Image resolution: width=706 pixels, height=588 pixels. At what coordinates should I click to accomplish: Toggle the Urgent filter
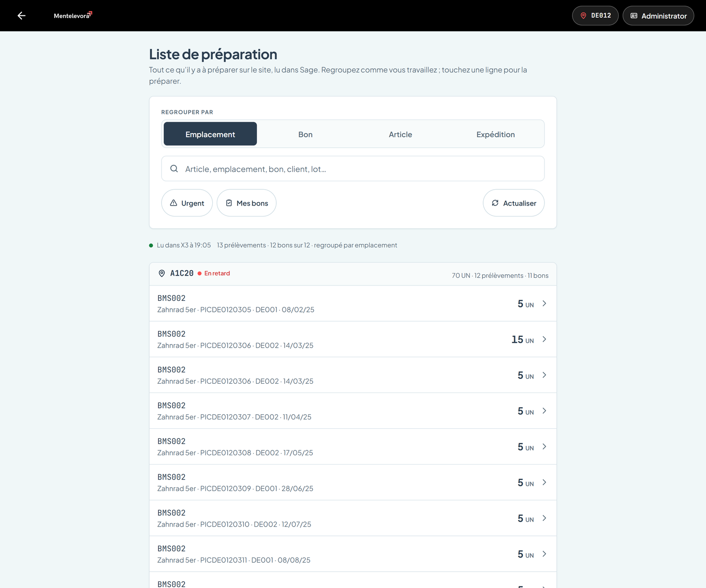coord(187,203)
